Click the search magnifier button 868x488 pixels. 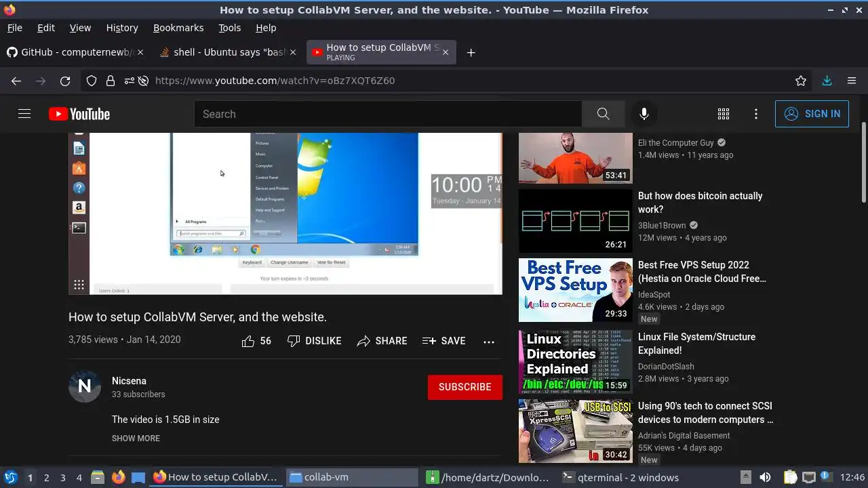pyautogui.click(x=603, y=114)
